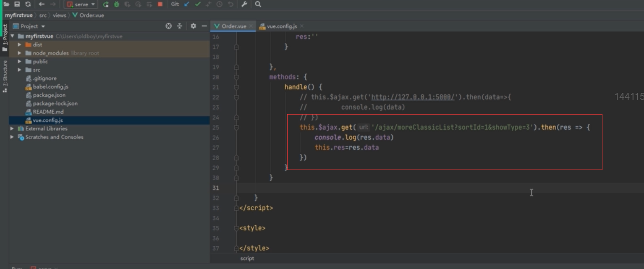Click the Search Everywhere magnifier icon
The width and height of the screenshot is (644, 269).
[258, 4]
